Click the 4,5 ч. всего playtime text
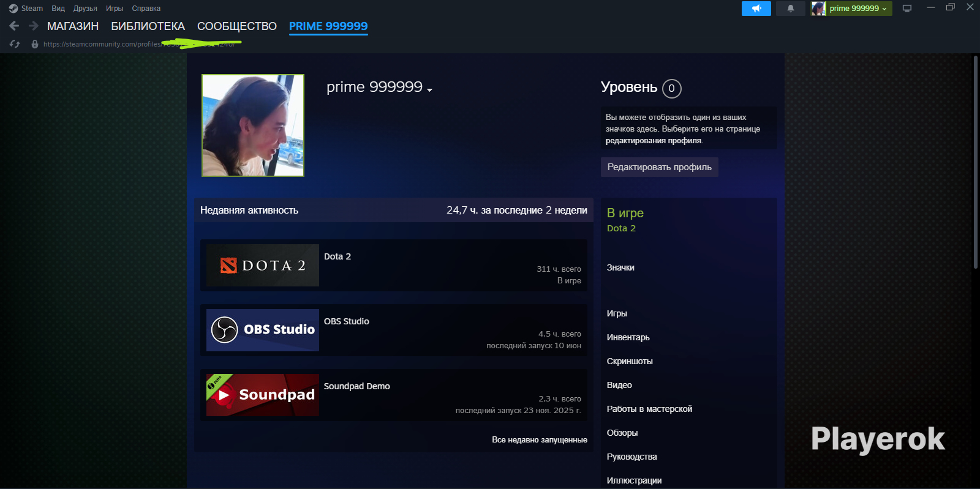Screen dimensions: 980x489 [560, 334]
